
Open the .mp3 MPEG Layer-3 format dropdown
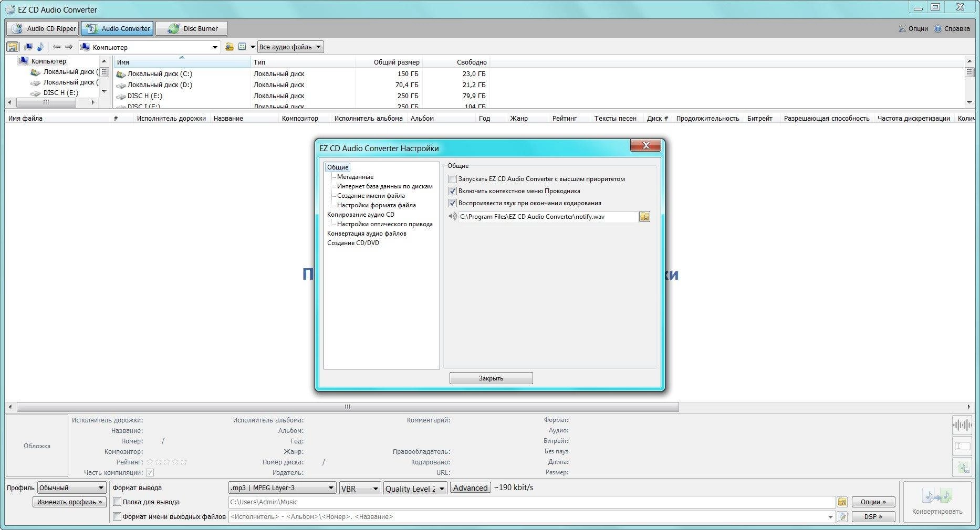coord(283,488)
